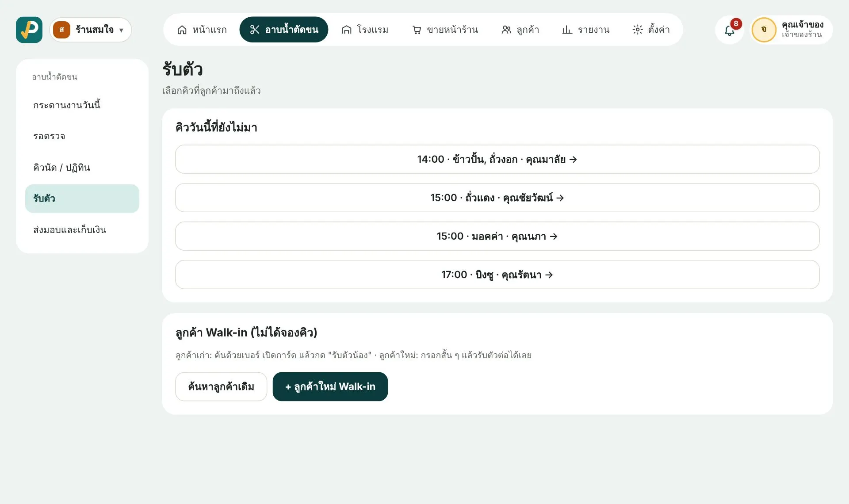Open the โรงแรม hotel tab
Image resolution: width=849 pixels, height=504 pixels.
tap(364, 30)
